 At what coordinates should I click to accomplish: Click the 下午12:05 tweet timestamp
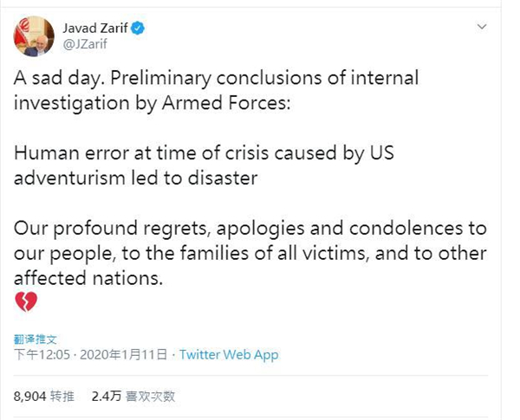click(x=42, y=355)
